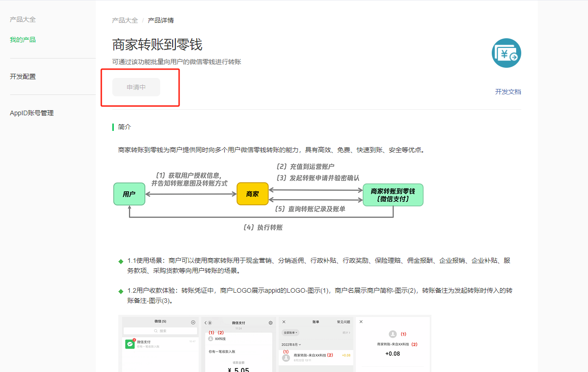Click the 商家转账到零钱（微信支付）diagram box
Image resolution: width=588 pixels, height=372 pixels.
(393, 195)
